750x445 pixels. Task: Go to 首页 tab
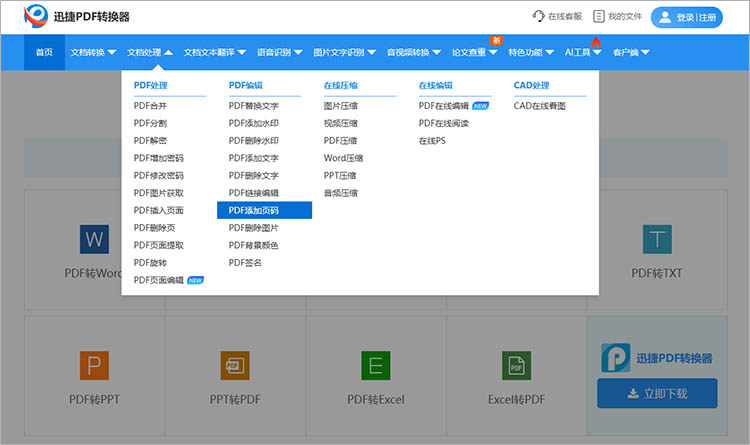click(44, 52)
